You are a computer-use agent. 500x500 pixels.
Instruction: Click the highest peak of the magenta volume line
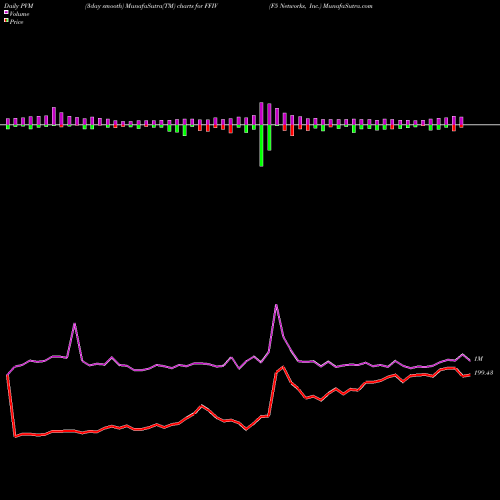tap(276, 305)
